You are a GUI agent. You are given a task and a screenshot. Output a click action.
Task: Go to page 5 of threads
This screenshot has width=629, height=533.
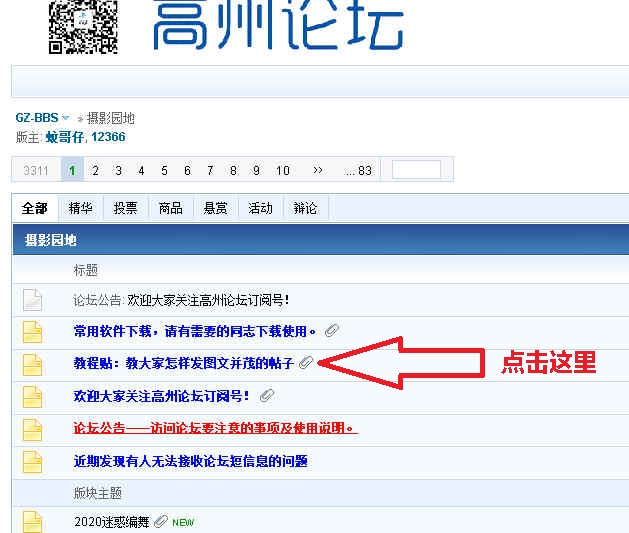point(164,170)
